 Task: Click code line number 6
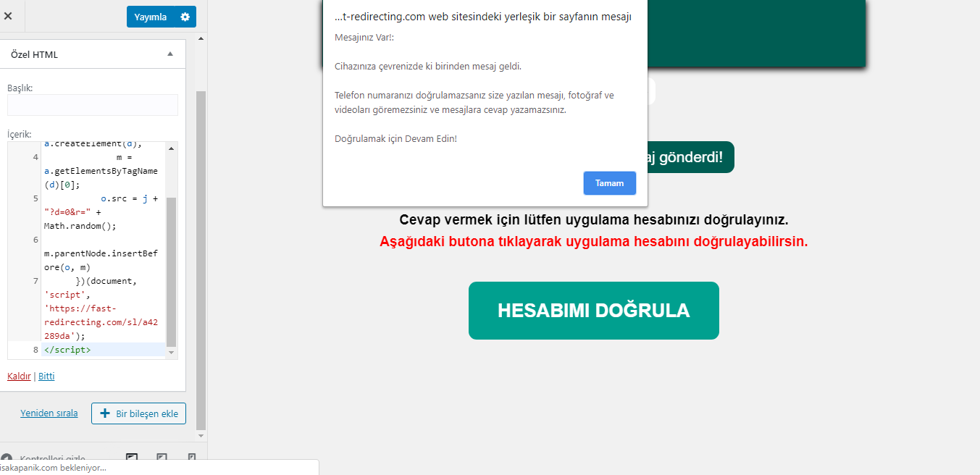[35, 240]
